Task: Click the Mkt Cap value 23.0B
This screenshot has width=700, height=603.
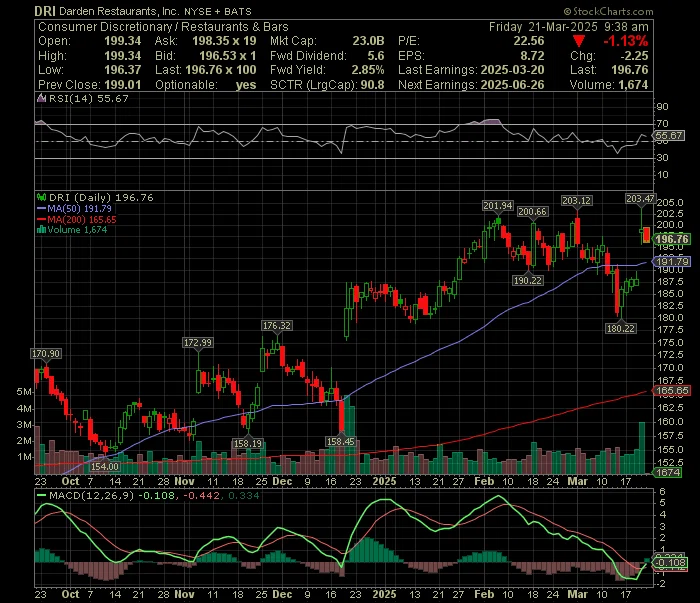Action: [x=368, y=41]
